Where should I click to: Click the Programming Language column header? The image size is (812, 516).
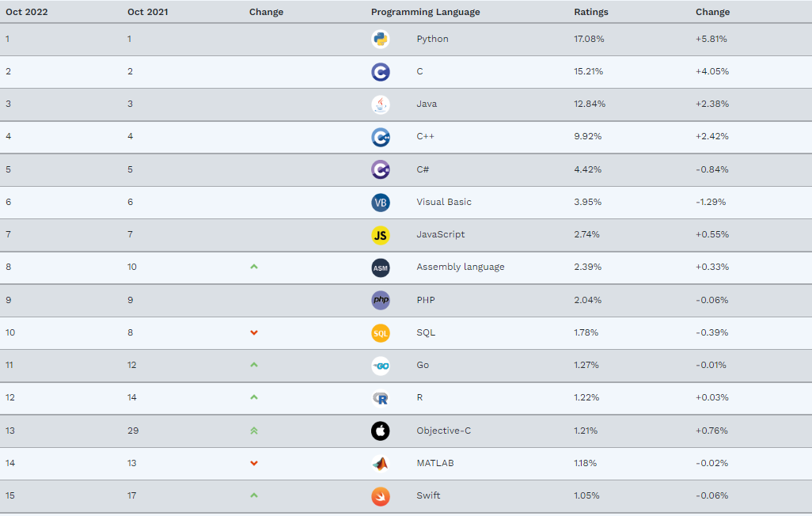pyautogui.click(x=425, y=12)
